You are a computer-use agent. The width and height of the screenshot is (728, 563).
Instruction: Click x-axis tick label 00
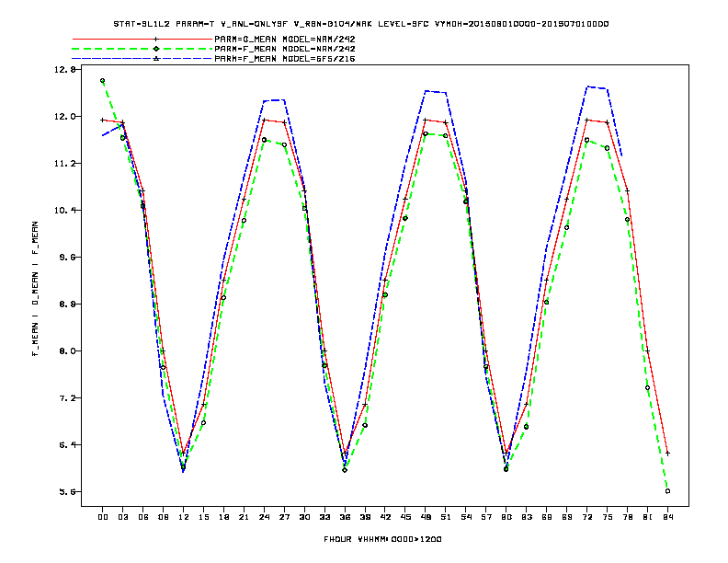tap(103, 517)
